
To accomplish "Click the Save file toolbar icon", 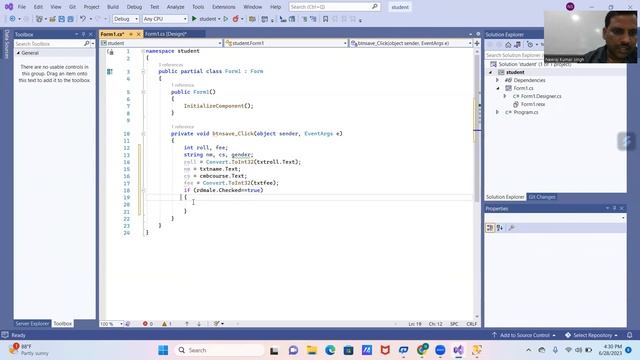I will point(62,19).
